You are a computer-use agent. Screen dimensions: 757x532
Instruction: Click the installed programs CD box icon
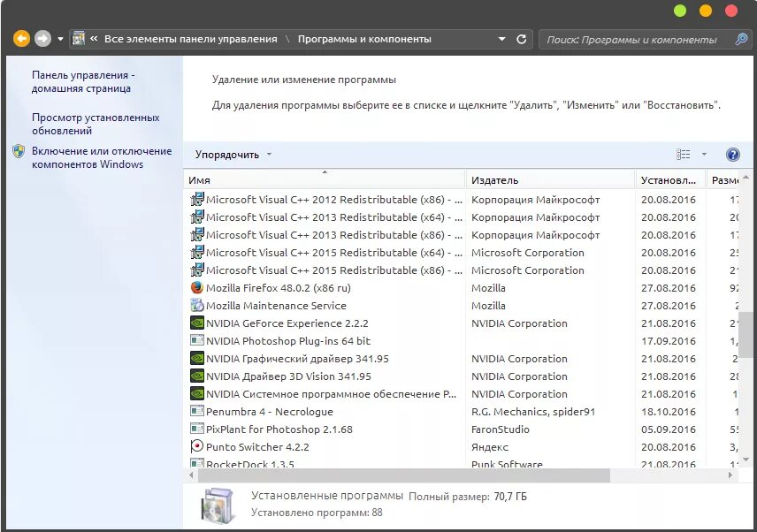218,505
